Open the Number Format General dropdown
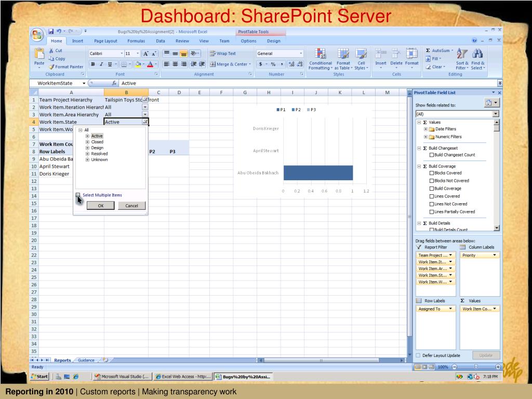This screenshot has width=532, height=399. (301, 54)
